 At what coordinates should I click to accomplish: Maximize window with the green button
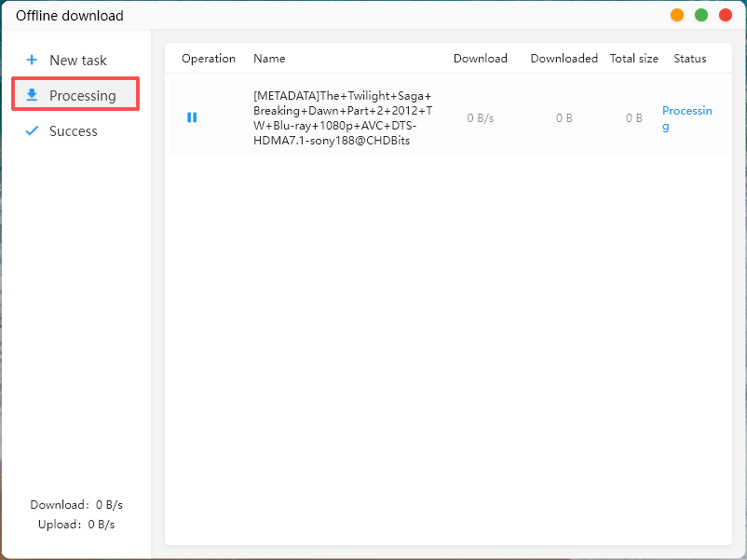(701, 15)
